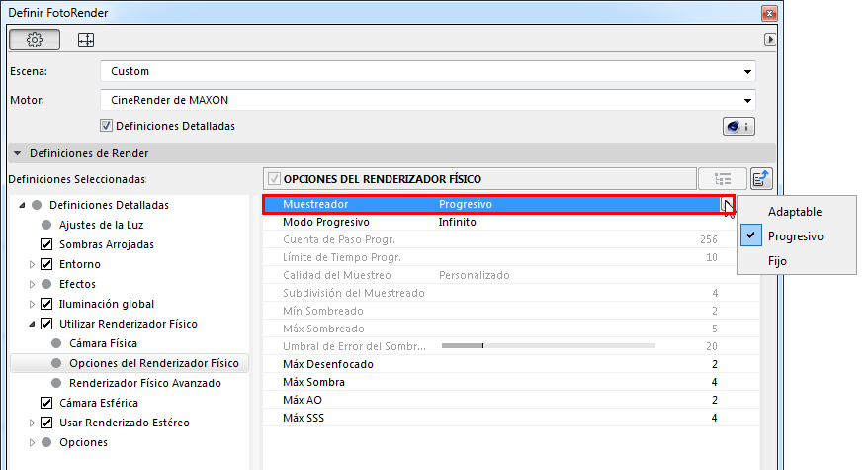Viewport: 868px width, 470px height.
Task: Click Cuenta de Paso Progr. row
Action: tap(511, 239)
